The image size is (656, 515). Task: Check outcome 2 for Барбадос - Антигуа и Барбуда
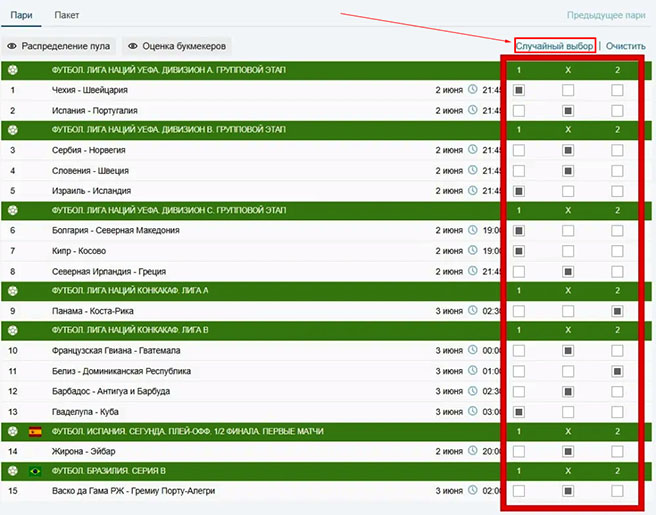(617, 392)
